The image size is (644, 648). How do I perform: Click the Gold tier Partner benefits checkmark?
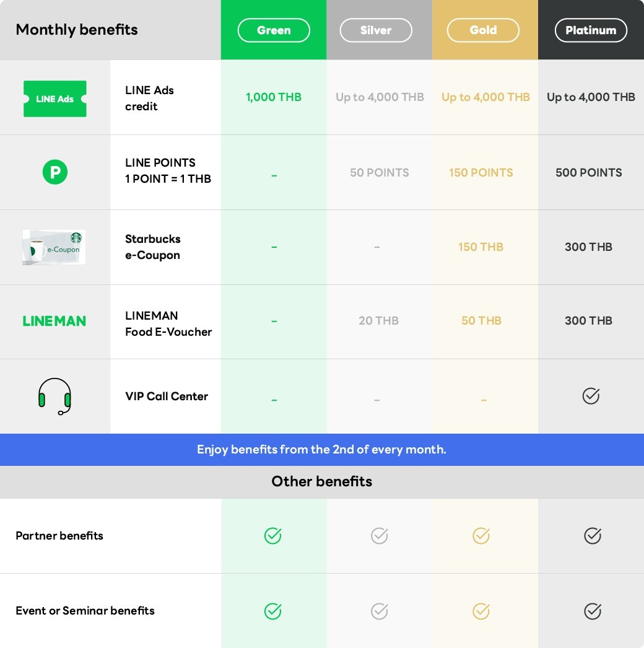click(x=481, y=536)
